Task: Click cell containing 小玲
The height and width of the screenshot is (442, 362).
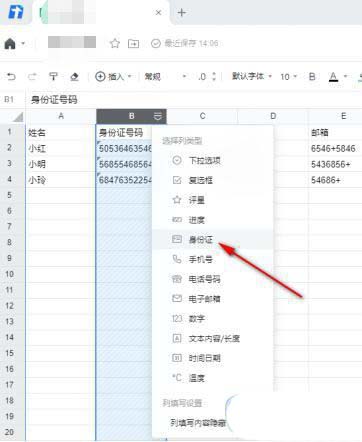Action: pyautogui.click(x=61, y=180)
